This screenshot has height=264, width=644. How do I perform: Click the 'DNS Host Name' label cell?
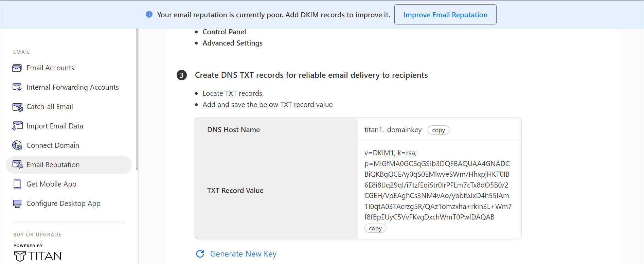tap(276, 129)
